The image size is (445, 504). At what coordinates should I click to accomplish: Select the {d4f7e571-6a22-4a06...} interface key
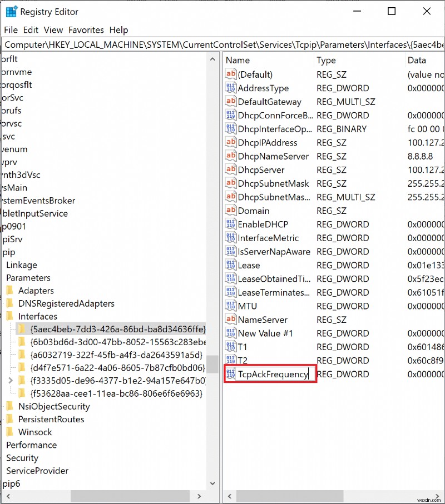[117, 368]
